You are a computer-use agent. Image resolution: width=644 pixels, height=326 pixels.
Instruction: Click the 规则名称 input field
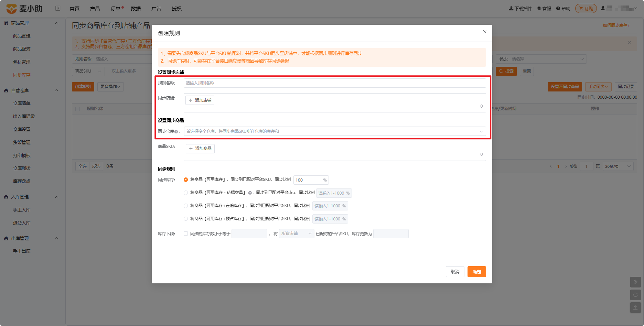[x=335, y=83]
